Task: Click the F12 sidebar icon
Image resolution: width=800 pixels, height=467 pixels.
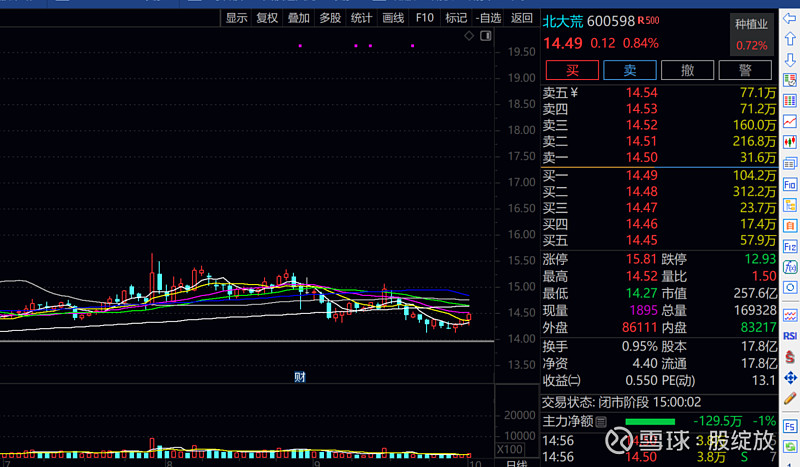Action: pos(790,247)
